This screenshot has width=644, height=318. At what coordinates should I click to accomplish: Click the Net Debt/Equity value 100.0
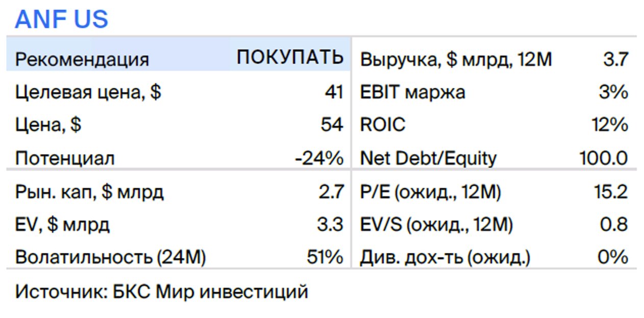click(604, 158)
